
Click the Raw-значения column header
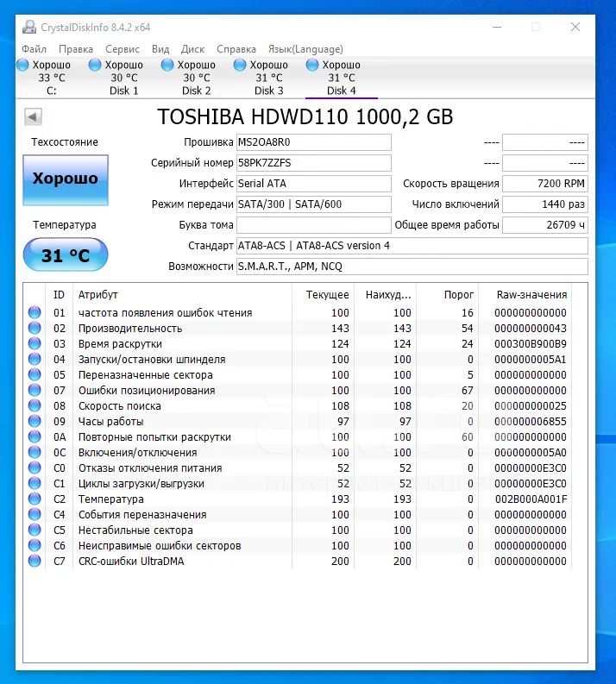click(525, 295)
